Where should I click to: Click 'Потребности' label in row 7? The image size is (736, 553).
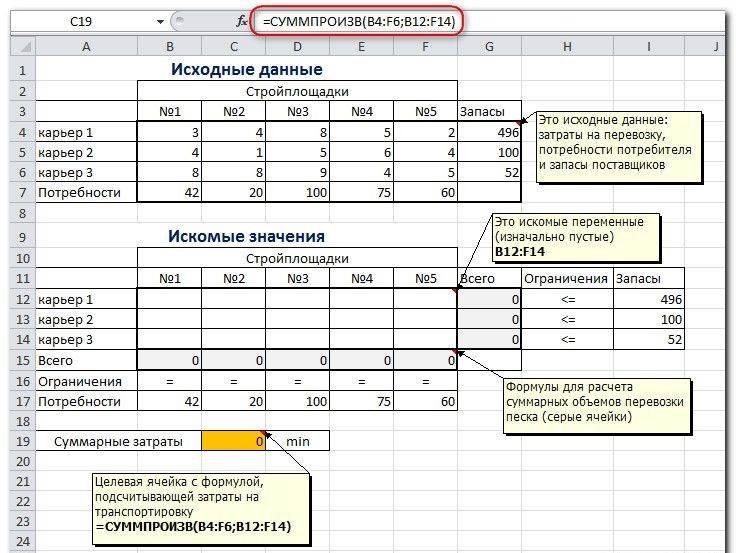tap(86, 192)
